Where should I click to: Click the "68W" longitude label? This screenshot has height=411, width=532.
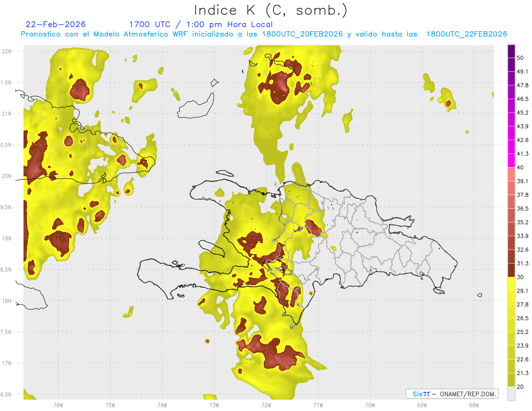474,405
